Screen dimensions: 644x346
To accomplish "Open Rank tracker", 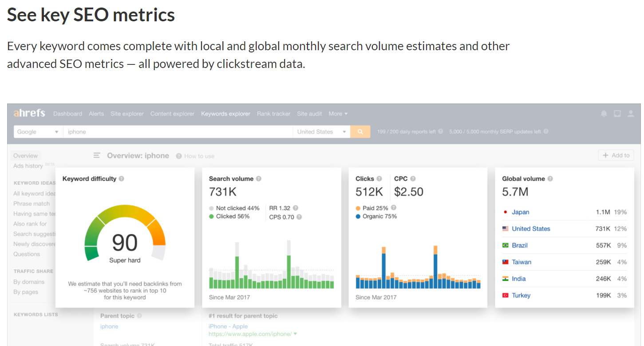I will [273, 114].
